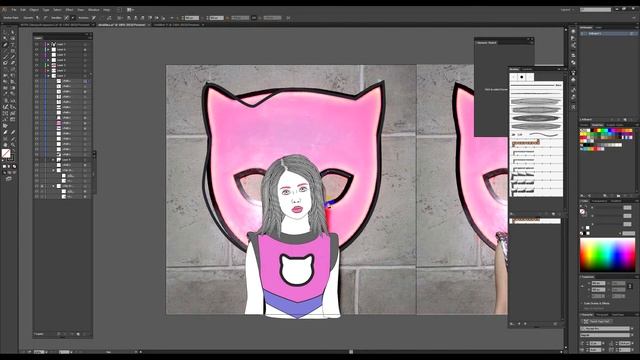Click the None button below fill and stroke
The image size is (640, 360).
14,167
